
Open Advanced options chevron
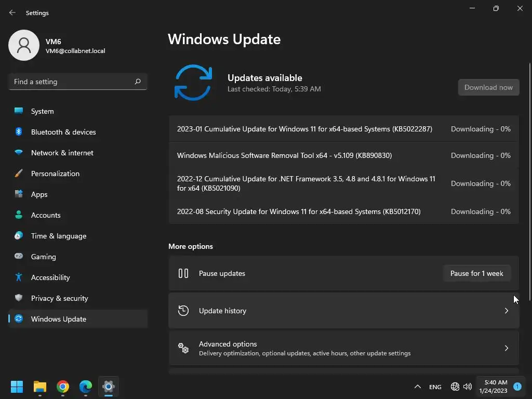coord(506,348)
